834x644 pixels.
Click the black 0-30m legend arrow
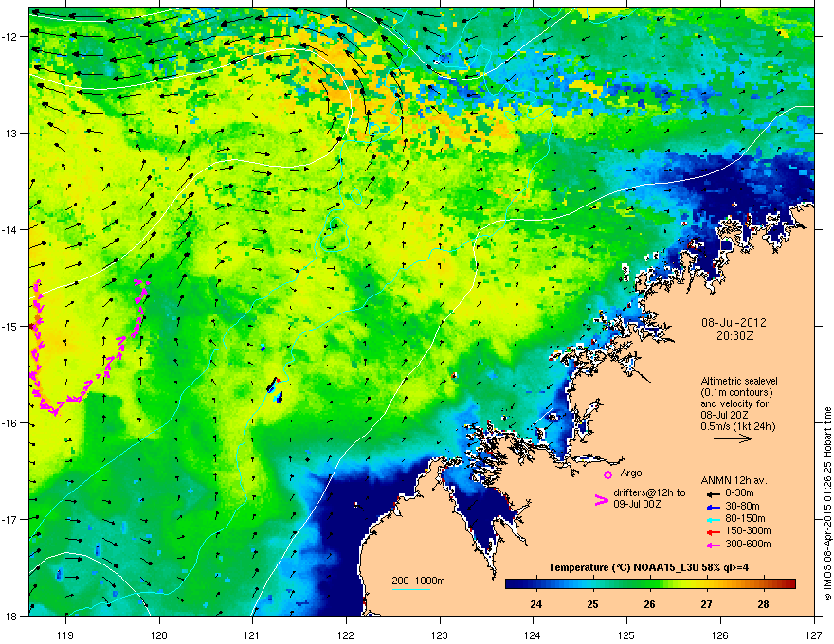tap(712, 493)
